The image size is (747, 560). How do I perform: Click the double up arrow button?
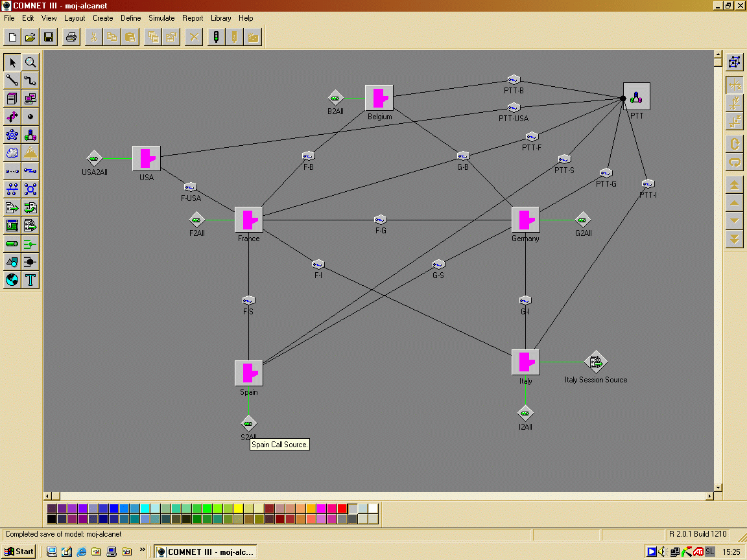[x=734, y=185]
